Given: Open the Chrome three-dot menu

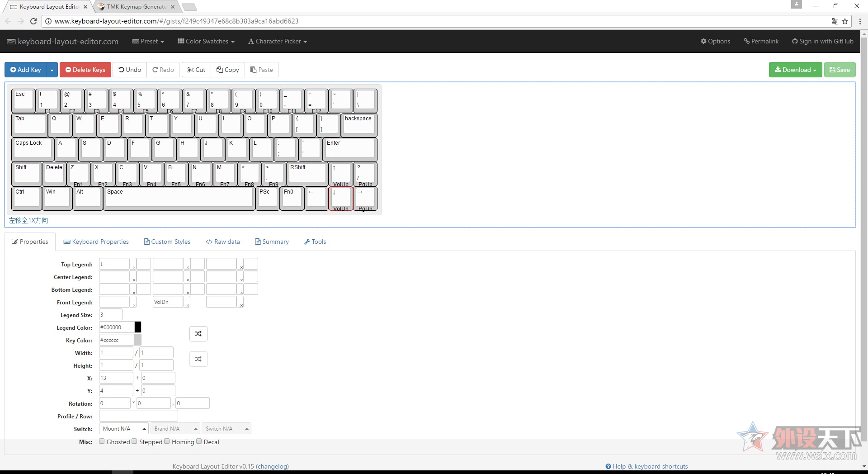Looking at the screenshot, I should coord(860,21).
